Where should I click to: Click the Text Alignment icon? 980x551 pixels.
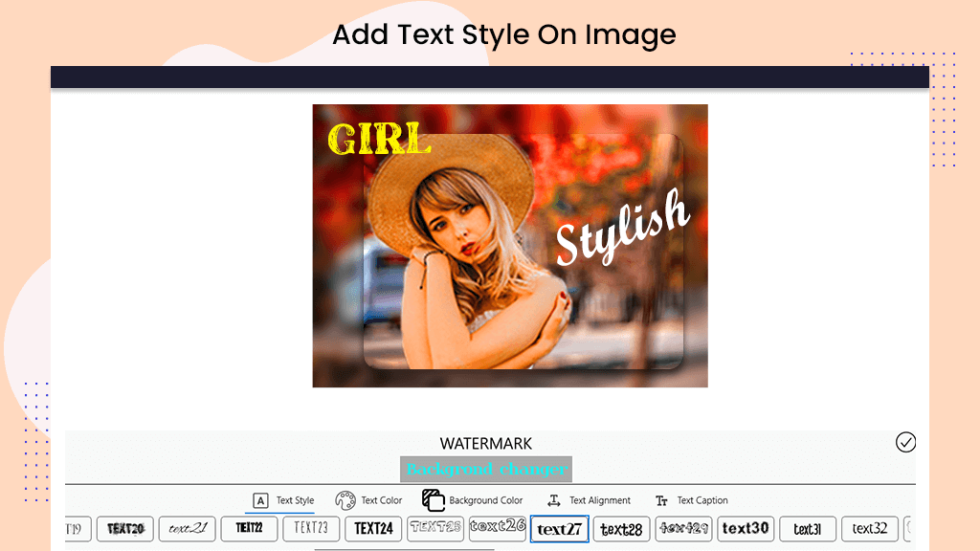coord(554,500)
